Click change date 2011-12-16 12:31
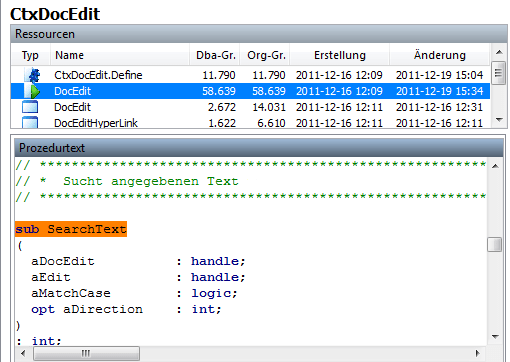The height and width of the screenshot is (362, 510). [x=439, y=107]
